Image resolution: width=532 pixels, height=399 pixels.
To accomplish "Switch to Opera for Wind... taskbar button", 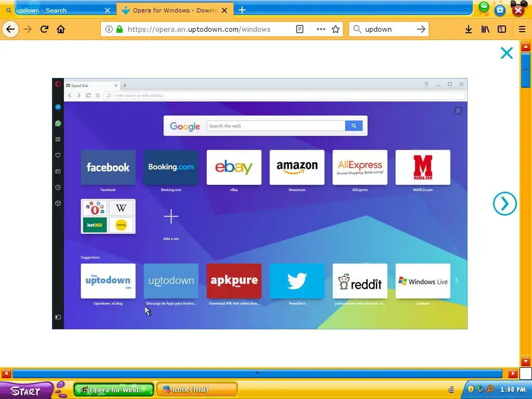I will (114, 390).
